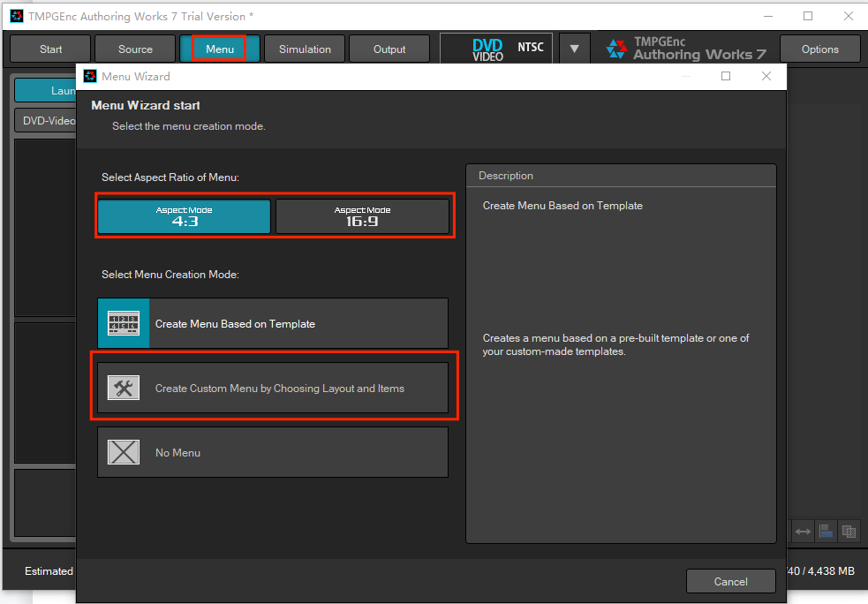Screen dimensions: 868x604
Task: Choose the No Menu option
Action: (x=273, y=452)
